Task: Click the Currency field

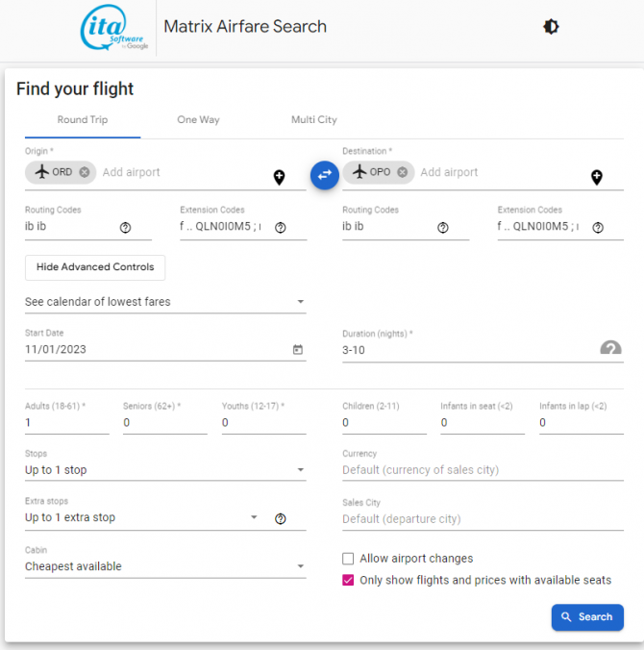Action: (483, 470)
